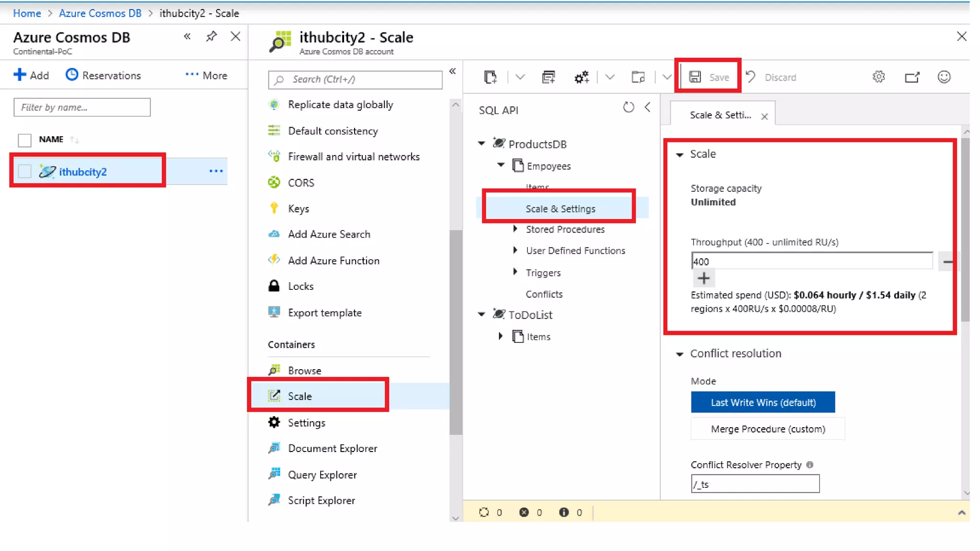
Task: Expand the notification console chevron
Action: 961,512
